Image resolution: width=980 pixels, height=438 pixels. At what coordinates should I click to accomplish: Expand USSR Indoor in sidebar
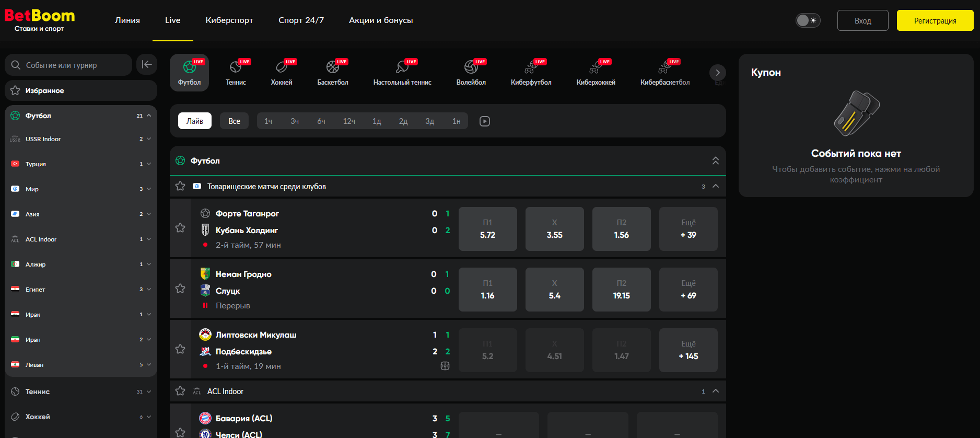point(149,139)
